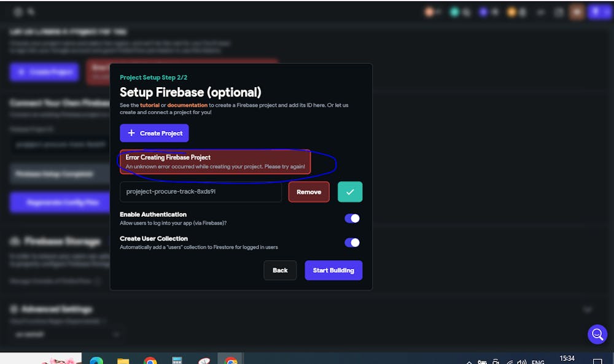
Task: Toggle Enable Authentication switch
Action: coord(352,219)
